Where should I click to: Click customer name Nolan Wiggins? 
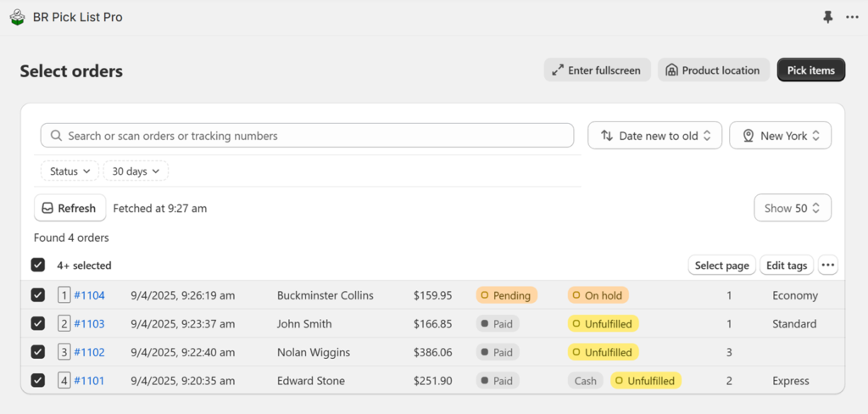pos(314,352)
